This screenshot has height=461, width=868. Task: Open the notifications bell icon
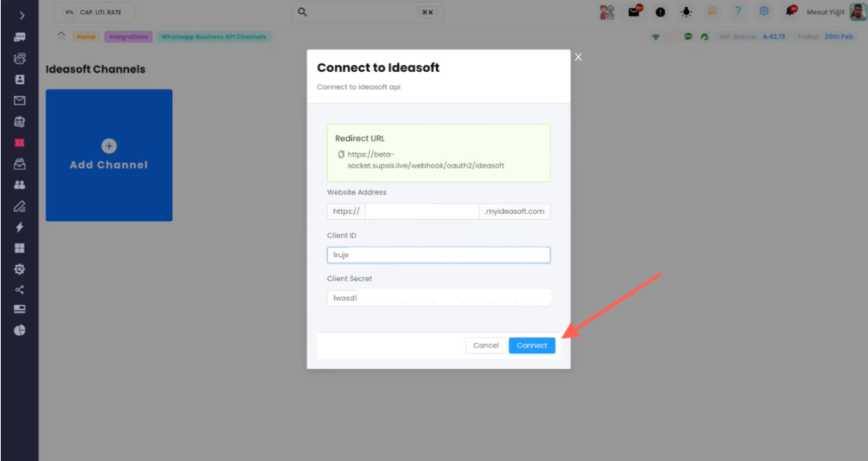click(791, 11)
